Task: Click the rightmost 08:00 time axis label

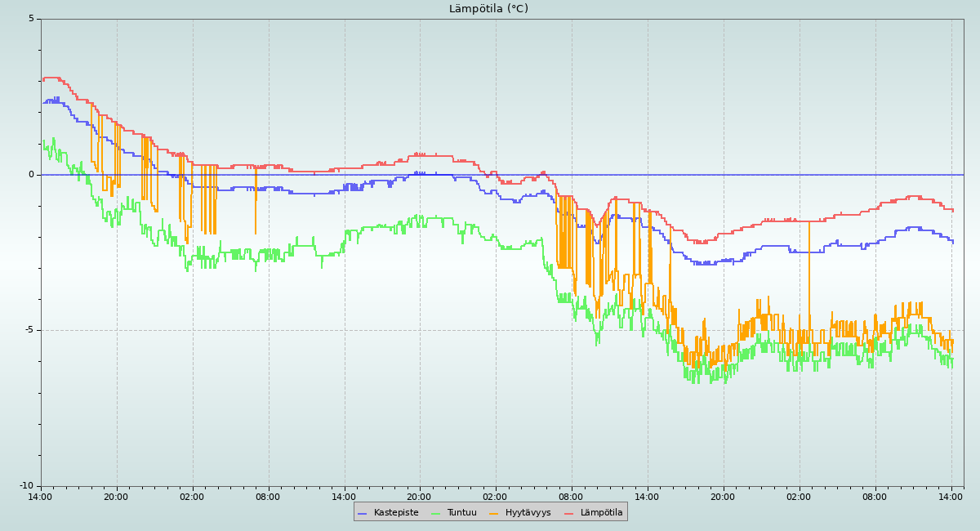Action: coord(875,497)
